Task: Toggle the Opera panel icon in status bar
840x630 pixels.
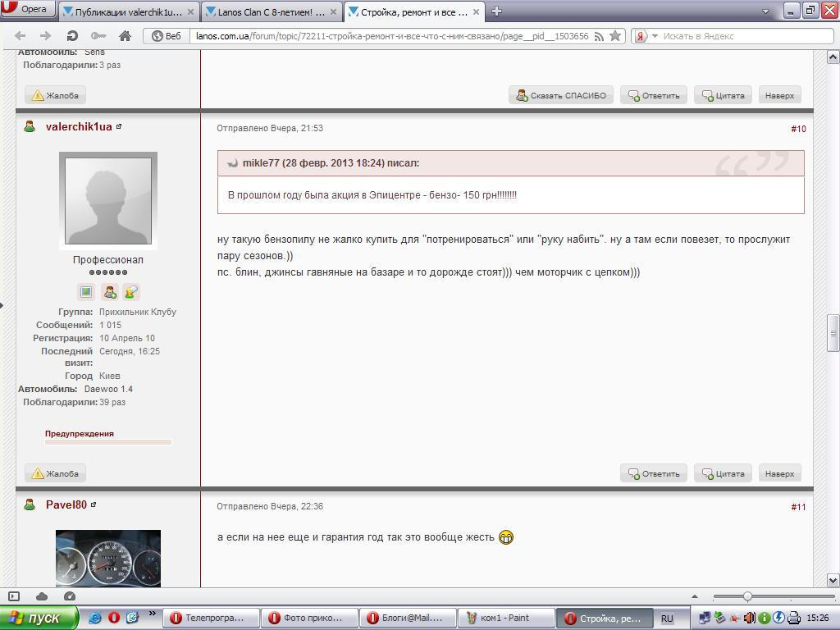Action: pyautogui.click(x=14, y=596)
